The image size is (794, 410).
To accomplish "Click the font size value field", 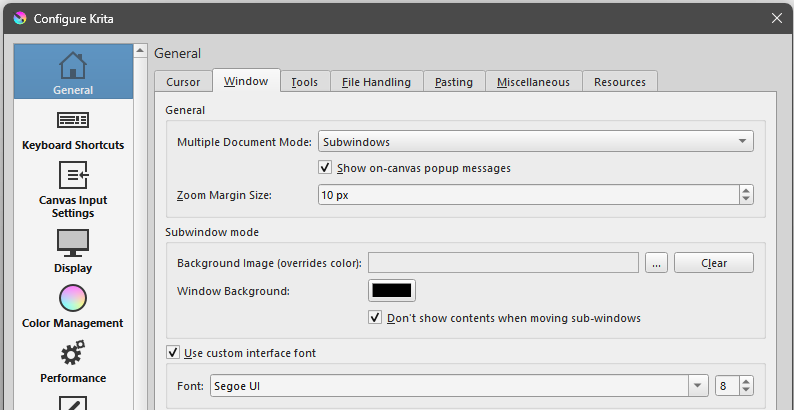I will [727, 386].
